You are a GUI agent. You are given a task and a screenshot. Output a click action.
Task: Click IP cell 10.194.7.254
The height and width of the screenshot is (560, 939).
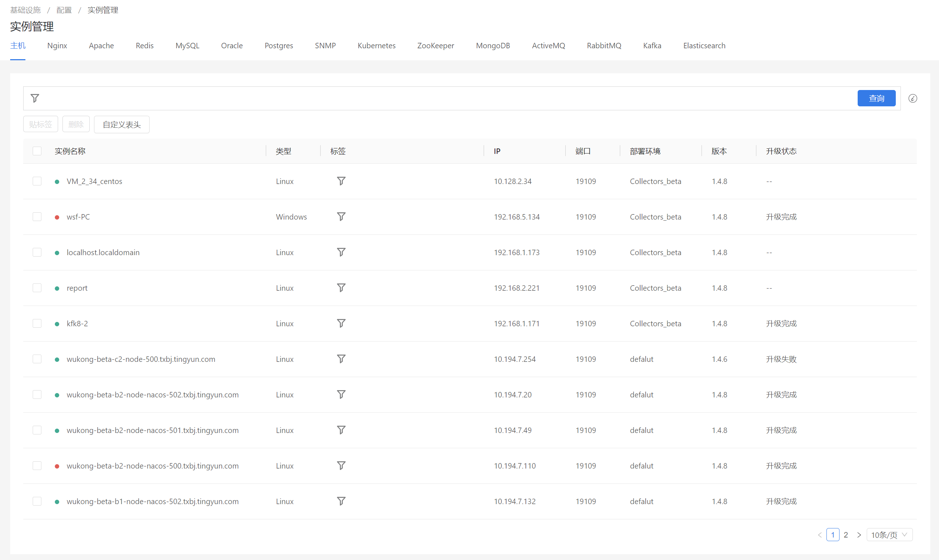(x=515, y=359)
